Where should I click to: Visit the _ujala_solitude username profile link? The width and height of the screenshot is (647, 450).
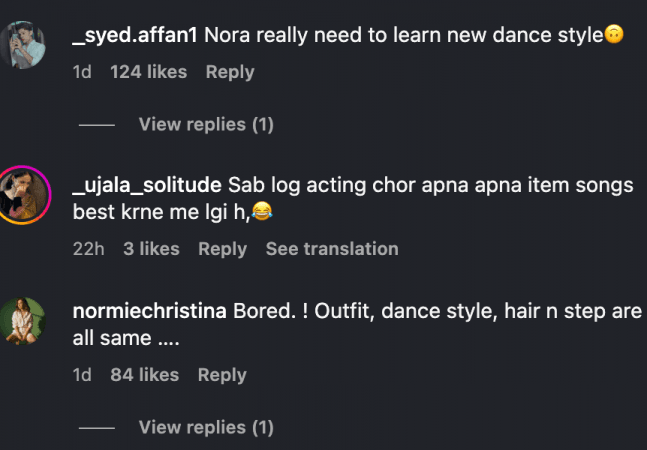pos(147,186)
